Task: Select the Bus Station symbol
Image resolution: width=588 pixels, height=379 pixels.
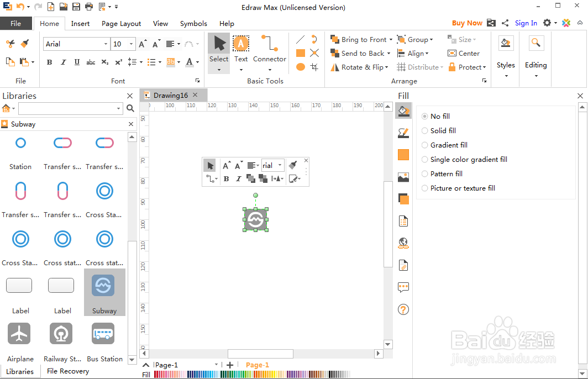Action: [x=104, y=343]
